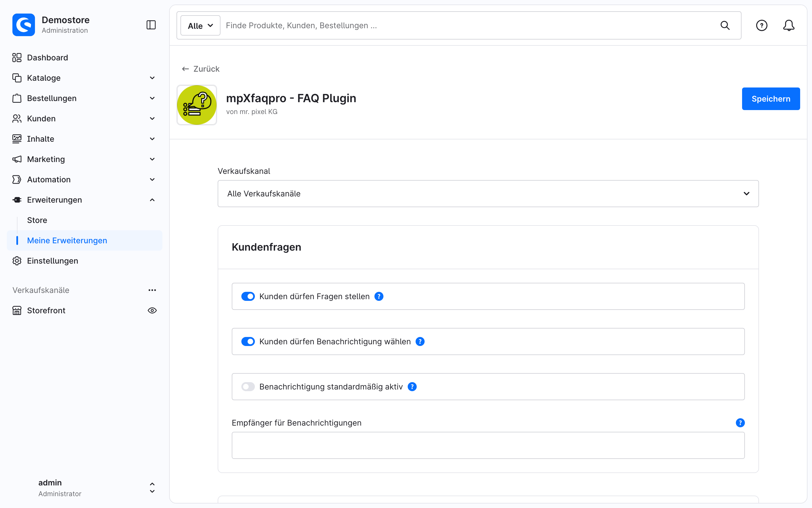The width and height of the screenshot is (812, 508).
Task: Open the help circle icon
Action: [x=761, y=25]
